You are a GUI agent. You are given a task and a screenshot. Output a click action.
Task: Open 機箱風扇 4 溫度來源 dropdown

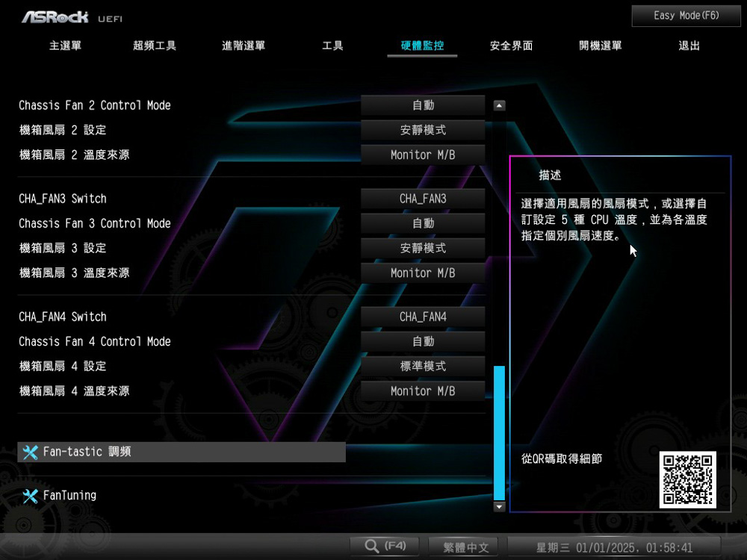(423, 391)
